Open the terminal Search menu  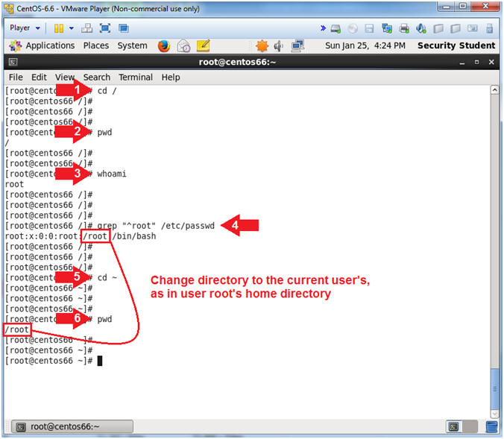(97, 78)
